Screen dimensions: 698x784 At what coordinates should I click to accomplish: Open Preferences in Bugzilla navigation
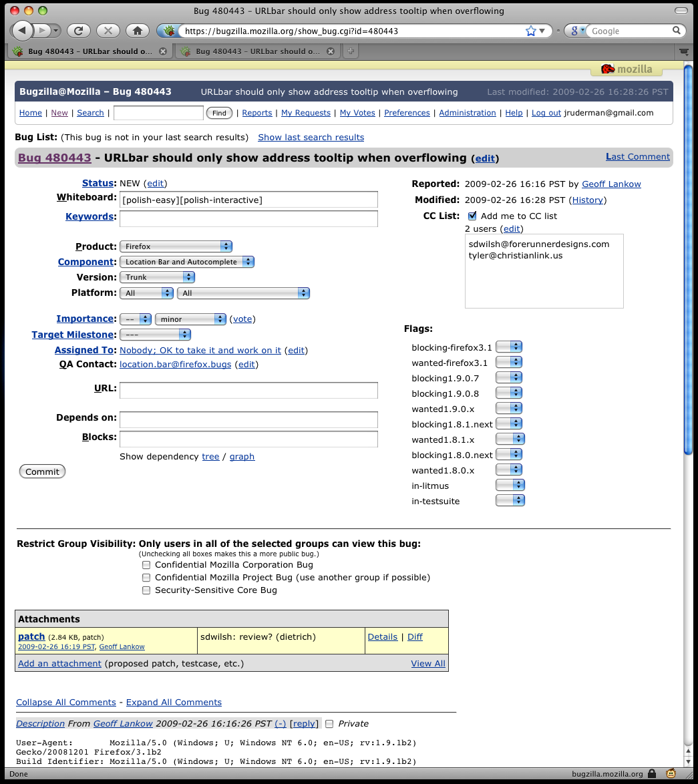(407, 113)
